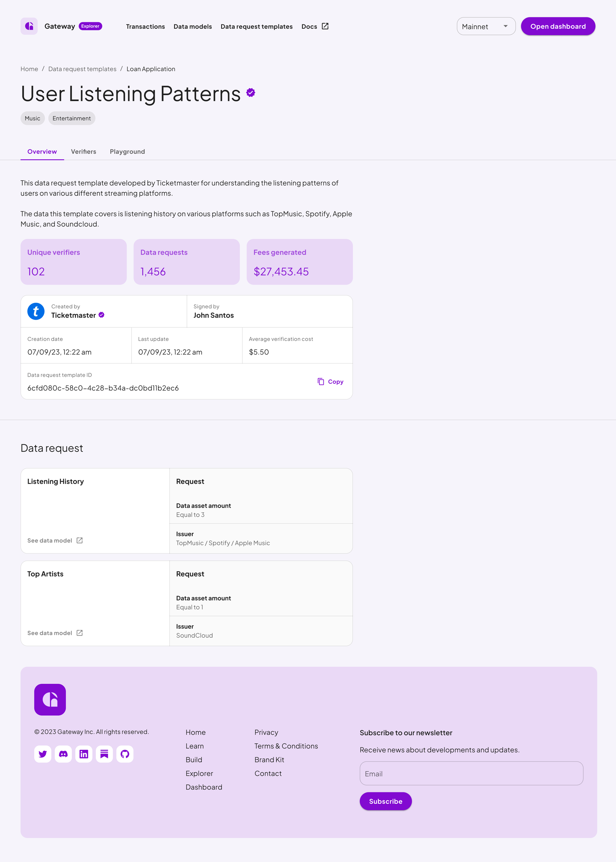Click the large Gateway logo in footer

(50, 700)
